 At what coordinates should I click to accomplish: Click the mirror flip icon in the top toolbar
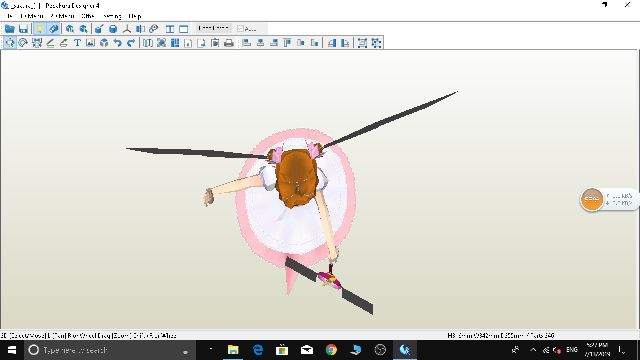click(x=140, y=29)
